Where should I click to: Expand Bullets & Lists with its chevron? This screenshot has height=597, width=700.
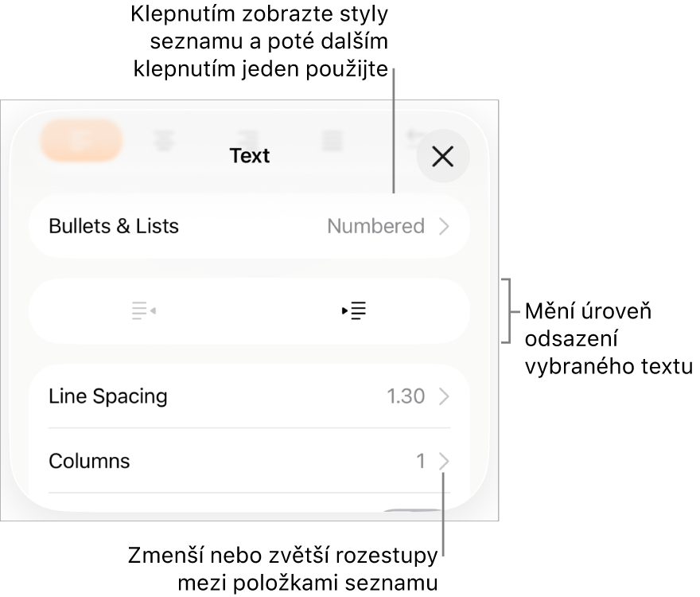445,227
